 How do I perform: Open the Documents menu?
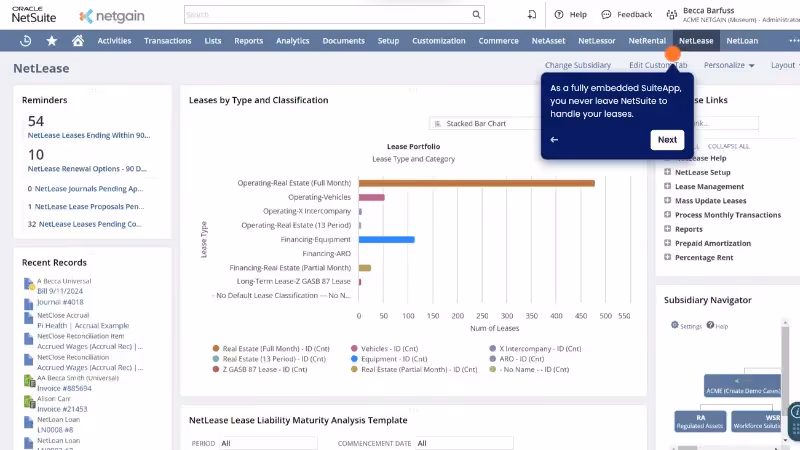343,41
